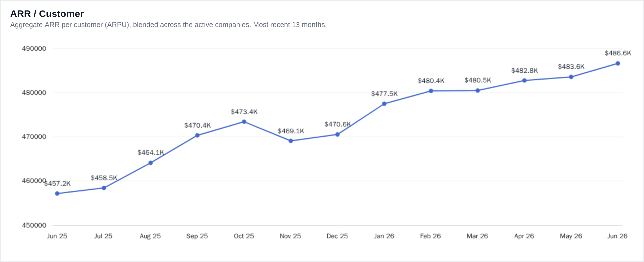Click the $470.4K value label
The width and height of the screenshot is (644, 262).
(197, 125)
